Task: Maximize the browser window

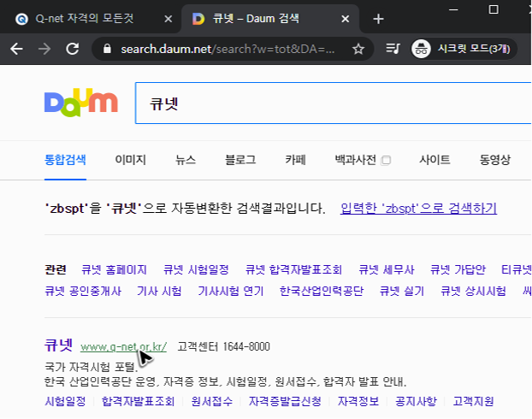Action: pyautogui.click(x=494, y=9)
